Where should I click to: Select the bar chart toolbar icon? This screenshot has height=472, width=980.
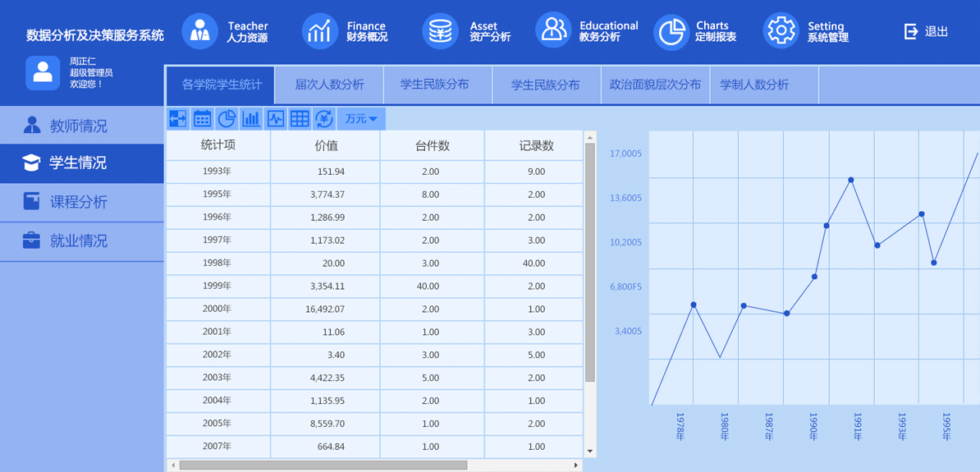tap(251, 119)
